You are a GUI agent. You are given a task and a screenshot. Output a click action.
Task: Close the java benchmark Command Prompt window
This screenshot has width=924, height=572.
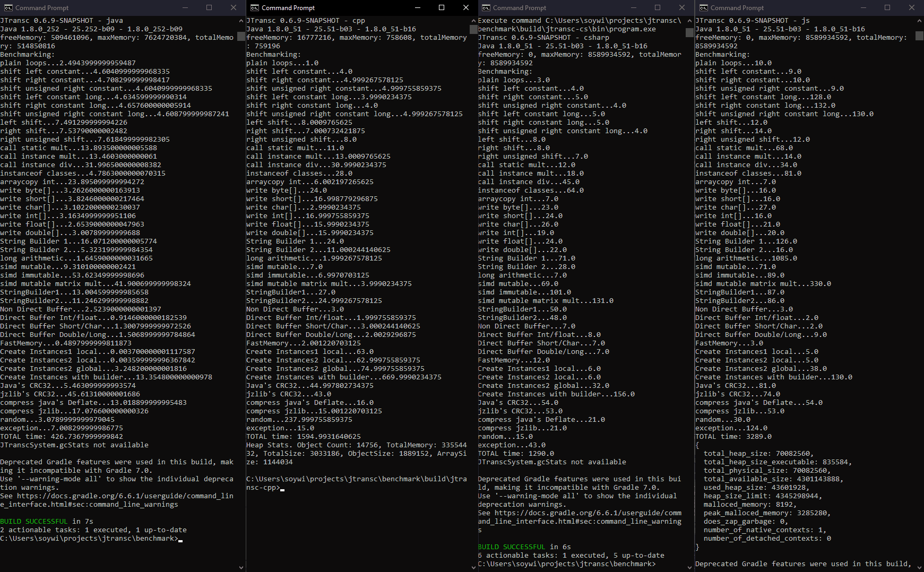tap(234, 8)
